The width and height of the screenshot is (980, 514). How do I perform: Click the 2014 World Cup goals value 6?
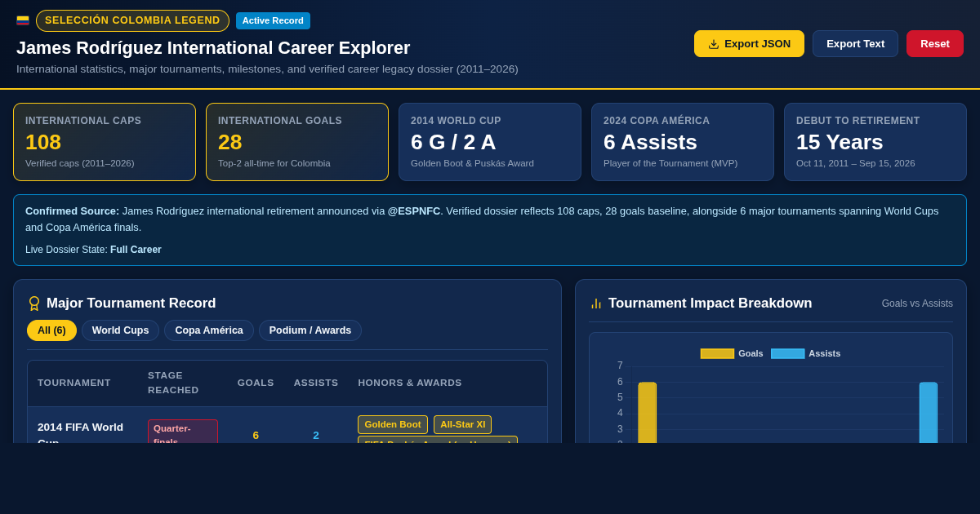(256, 435)
